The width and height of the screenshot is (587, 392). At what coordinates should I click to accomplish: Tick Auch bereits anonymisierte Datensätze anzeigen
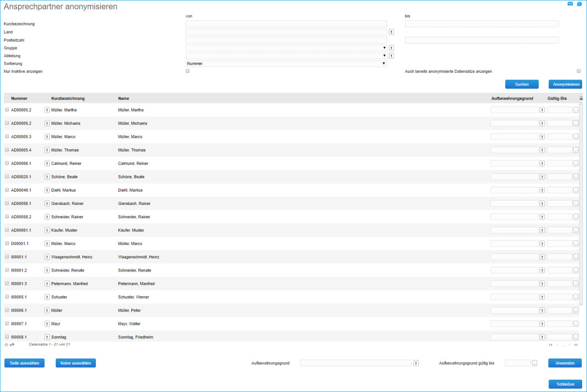579,71
